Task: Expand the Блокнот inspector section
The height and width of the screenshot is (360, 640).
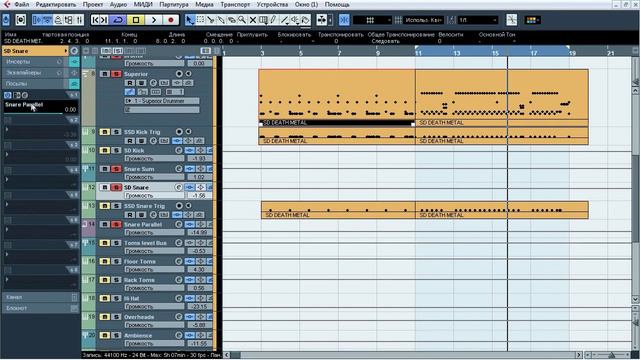Action: click(x=40, y=308)
